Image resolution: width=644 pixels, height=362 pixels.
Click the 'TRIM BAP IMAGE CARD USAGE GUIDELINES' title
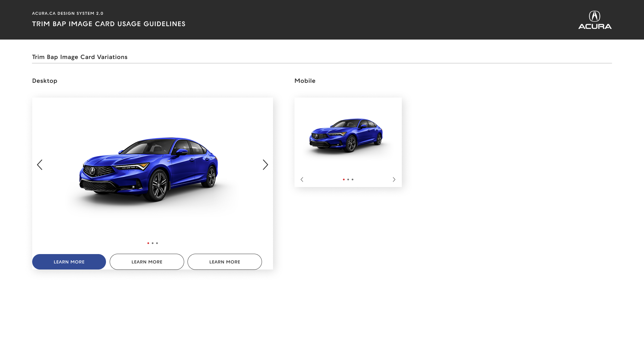coord(109,24)
